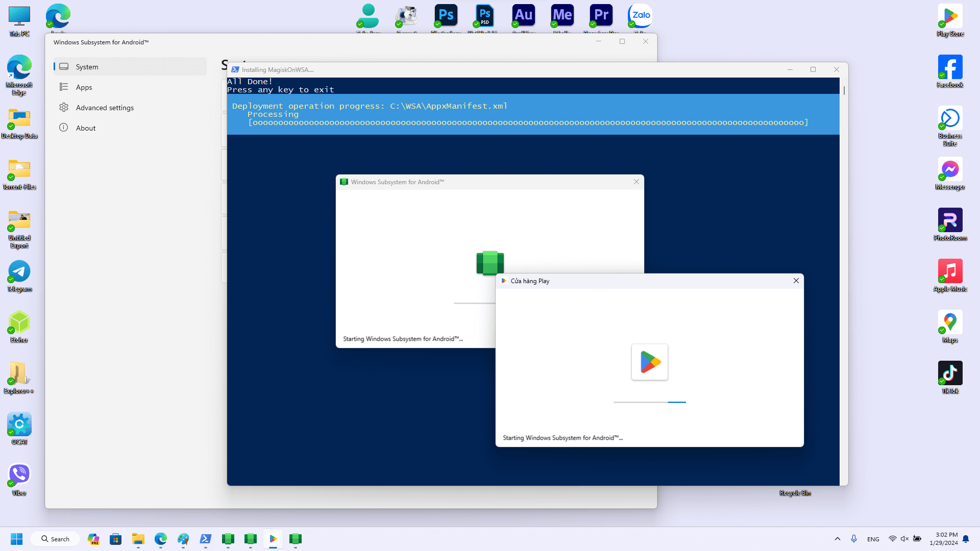Launch Zalo desktop icon
The width and height of the screenshot is (980, 551).
pyautogui.click(x=640, y=17)
